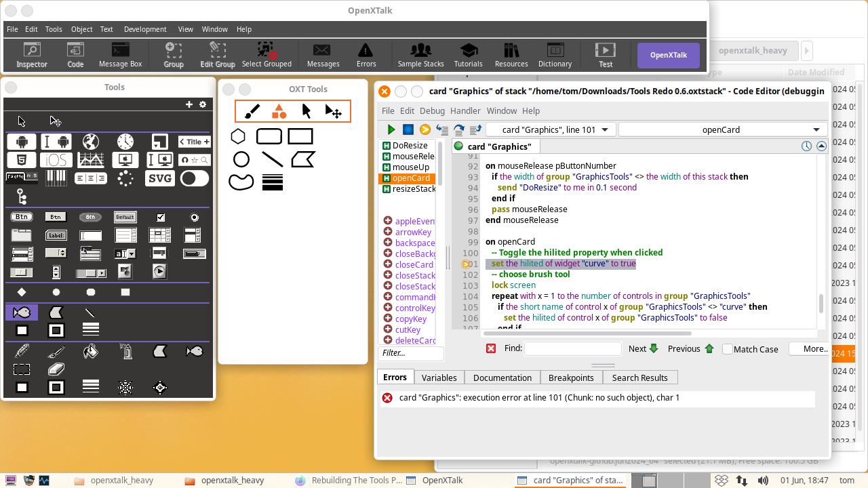Toggle Select Grouped in toolbar
Screen dimensions: 868x488
click(x=267, y=55)
